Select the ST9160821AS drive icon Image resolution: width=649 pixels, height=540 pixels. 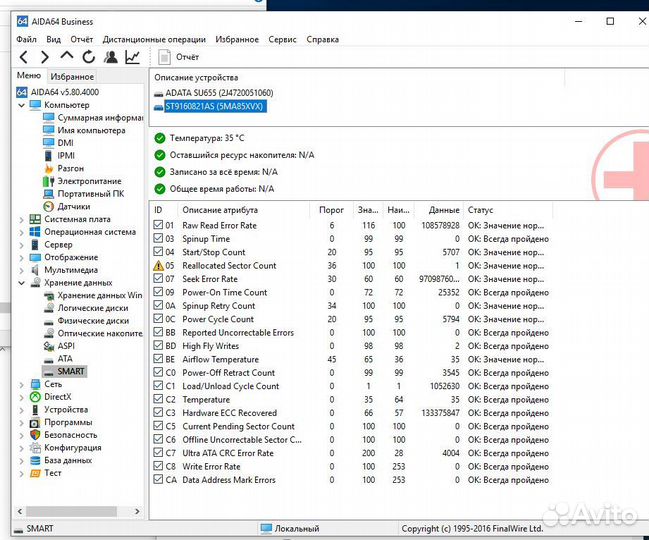[x=158, y=107]
